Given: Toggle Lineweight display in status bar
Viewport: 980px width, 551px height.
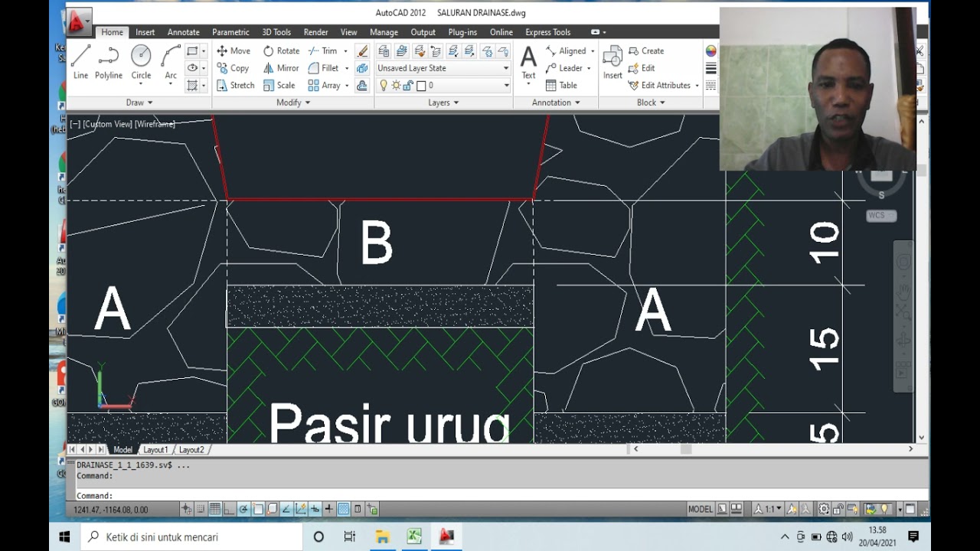Looking at the screenshot, I should [329, 509].
